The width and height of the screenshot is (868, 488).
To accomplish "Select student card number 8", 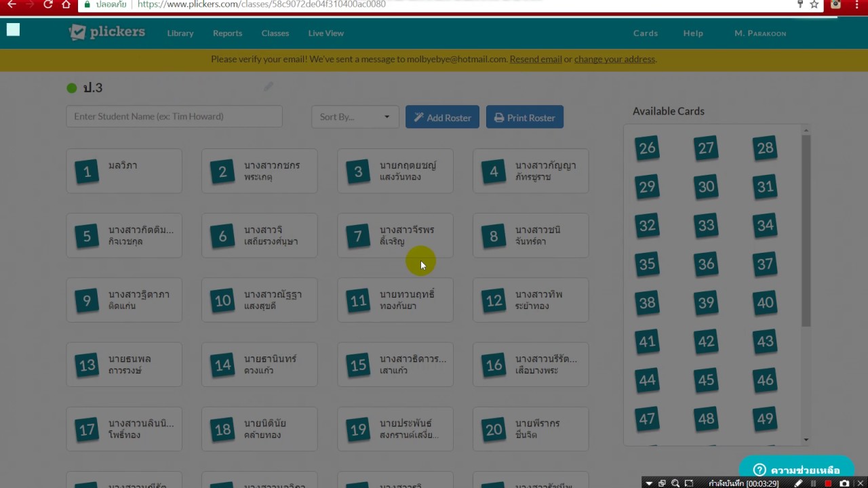I will pyautogui.click(x=531, y=235).
